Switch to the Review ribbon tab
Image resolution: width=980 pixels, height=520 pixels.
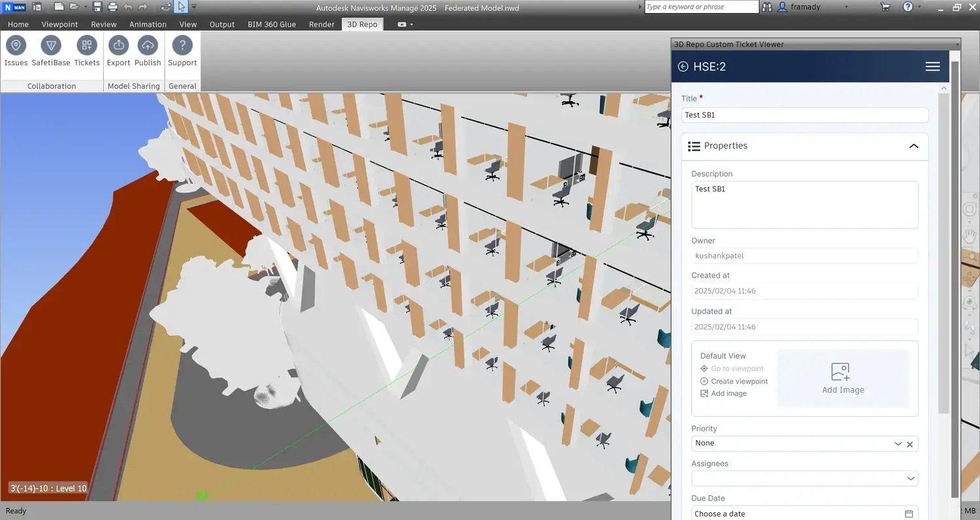104,24
